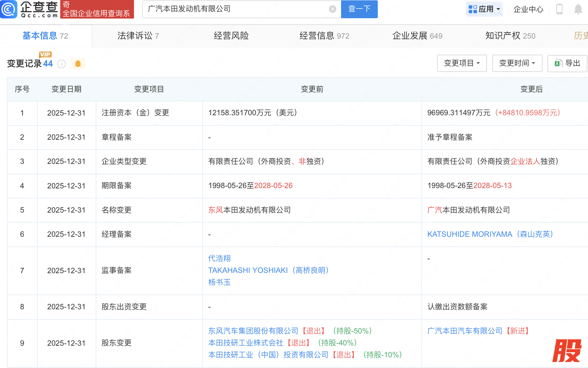Open the 变更时间 filter dropdown
Screen dimensions: 588x368
(x=517, y=63)
